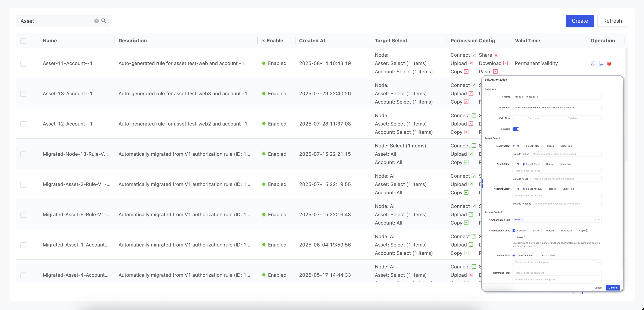
Task: Cancel the Edit Authorization dialog
Action: [x=598, y=288]
